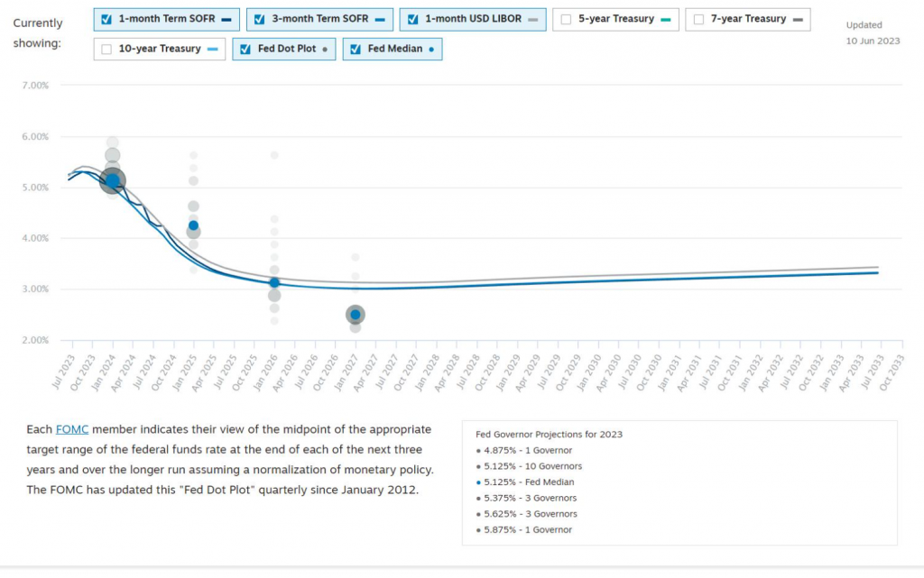924x578 pixels.
Task: Open the FOMC link in description
Action: tap(72, 429)
